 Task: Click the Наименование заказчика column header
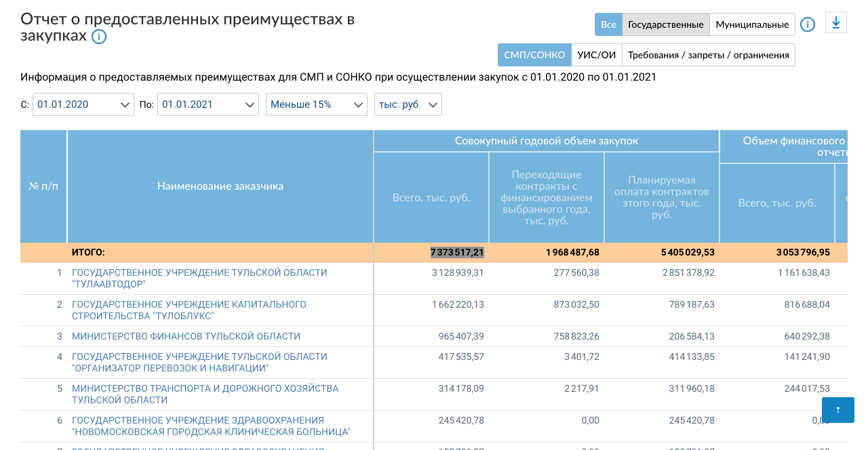(x=220, y=186)
